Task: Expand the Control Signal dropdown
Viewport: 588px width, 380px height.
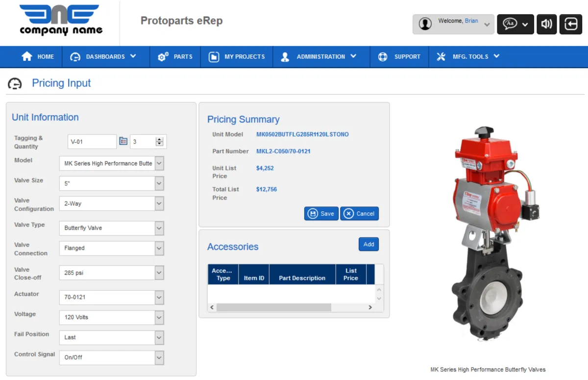Action: pos(159,357)
